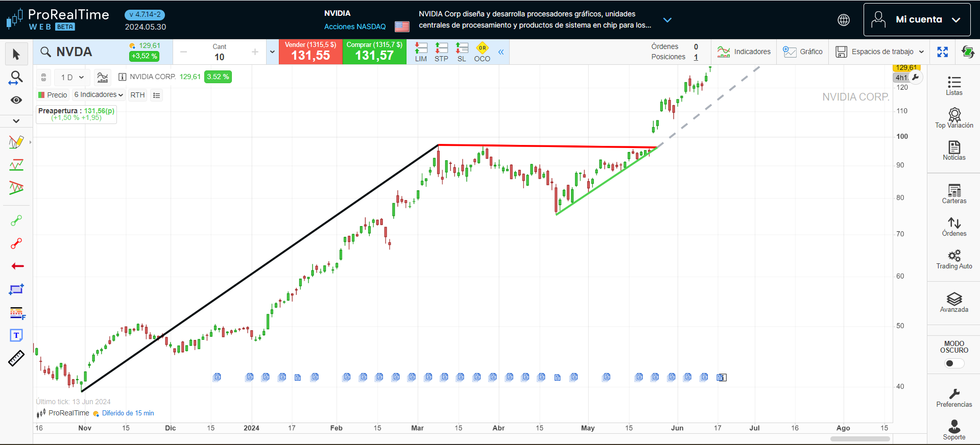Click the fullscreen expand icon
980x445 pixels.
pyautogui.click(x=942, y=52)
